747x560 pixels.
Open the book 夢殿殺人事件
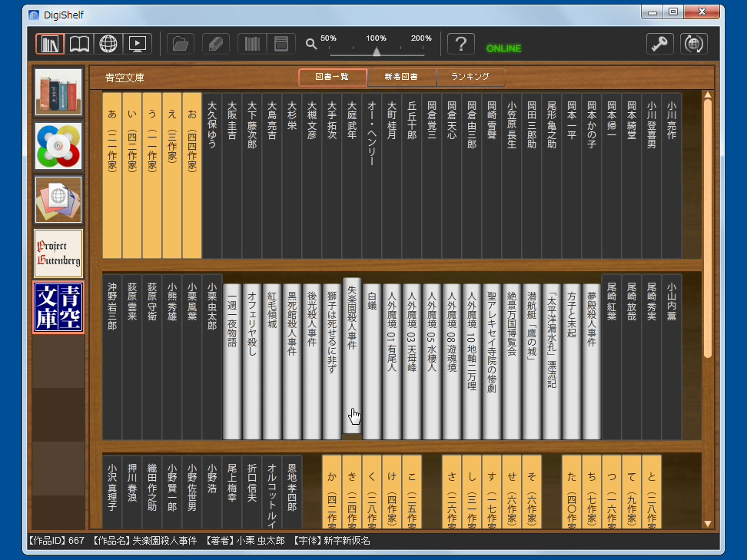(592, 362)
